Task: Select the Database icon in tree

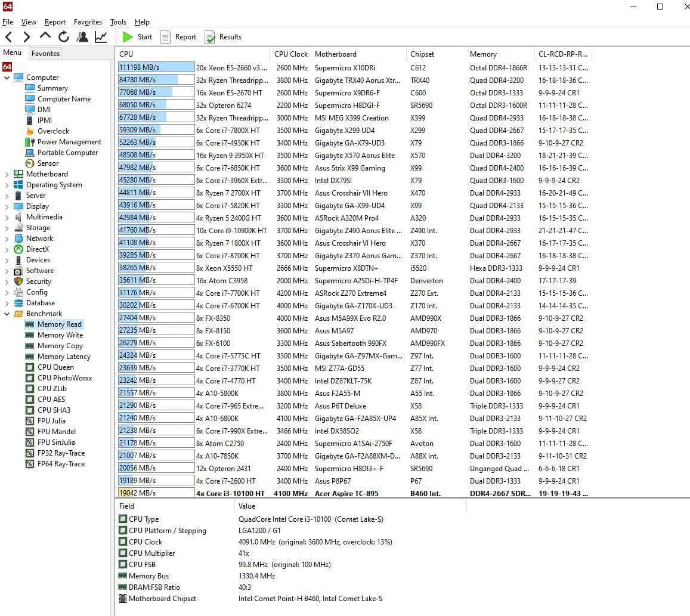Action: (x=18, y=303)
